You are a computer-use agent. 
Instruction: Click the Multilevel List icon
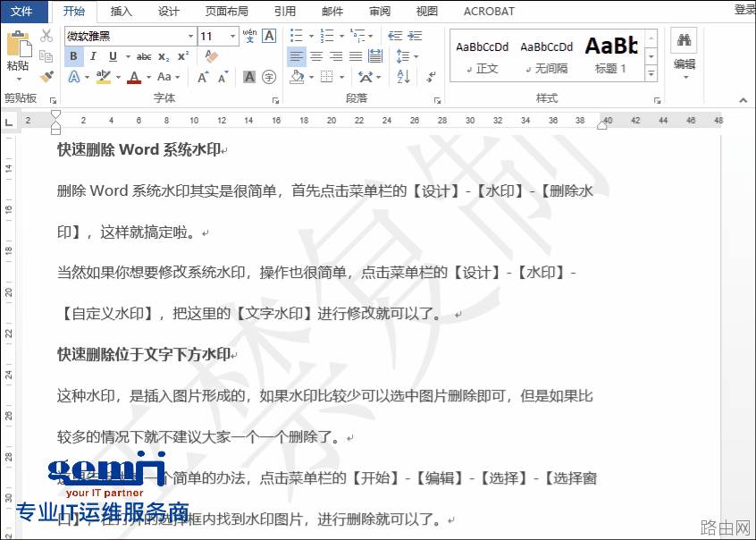pyautogui.click(x=357, y=36)
